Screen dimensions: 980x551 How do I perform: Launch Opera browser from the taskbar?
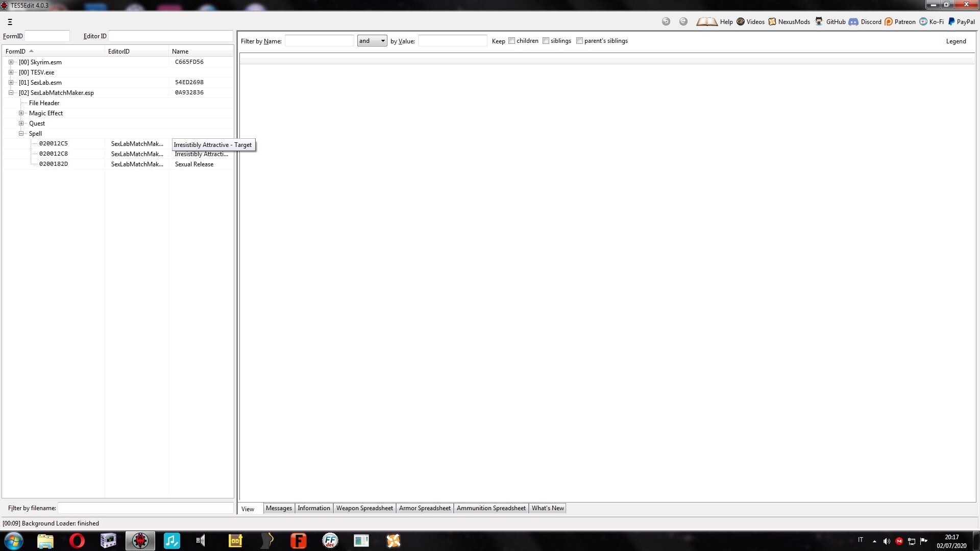(77, 541)
